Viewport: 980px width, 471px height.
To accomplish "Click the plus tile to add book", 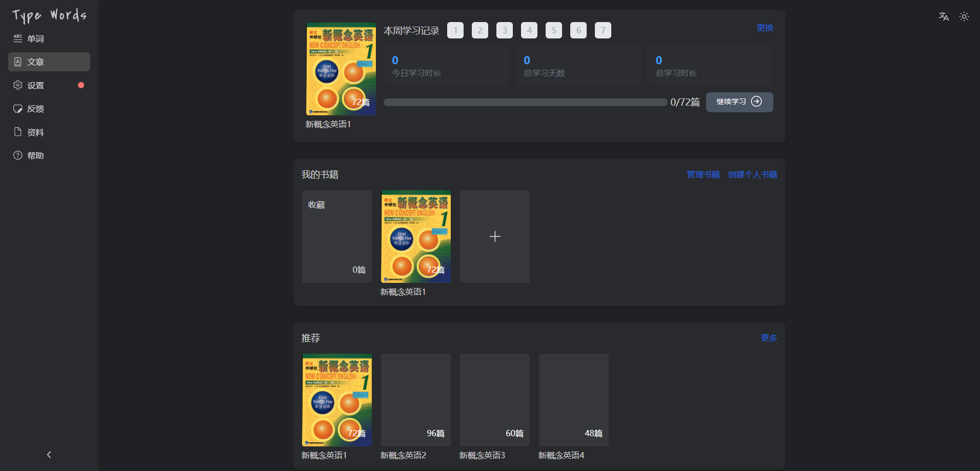I will (x=495, y=236).
